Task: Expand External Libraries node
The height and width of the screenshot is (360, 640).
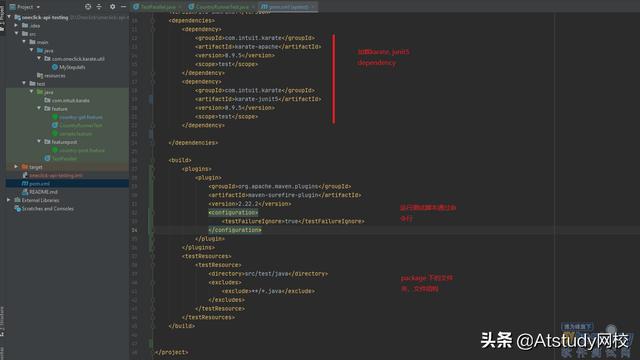Action: tap(9, 200)
